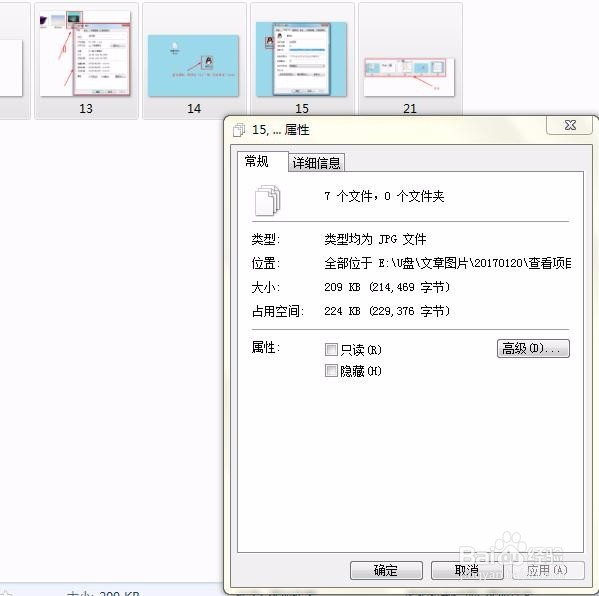Screen dimensions: 599x596
Task: Close the 属性 properties dialog
Action: (x=570, y=125)
